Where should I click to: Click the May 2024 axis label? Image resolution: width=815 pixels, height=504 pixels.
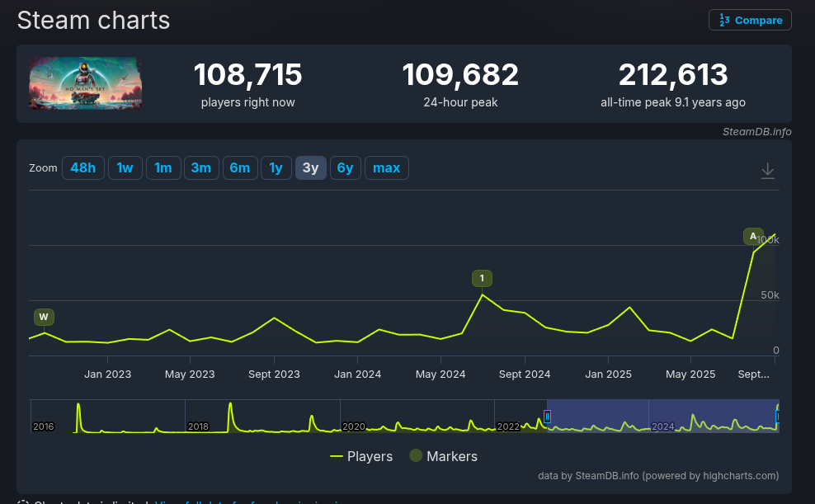point(440,374)
